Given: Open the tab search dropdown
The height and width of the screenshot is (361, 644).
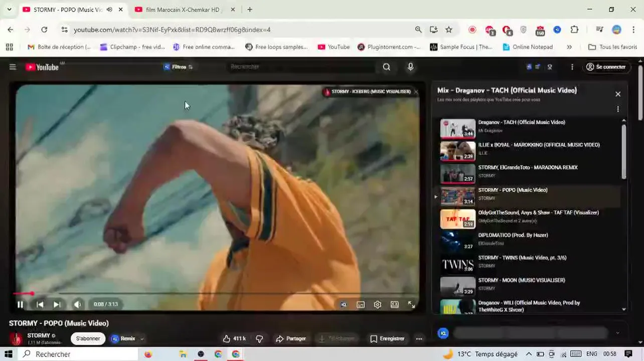Looking at the screenshot, I should click(x=9, y=10).
